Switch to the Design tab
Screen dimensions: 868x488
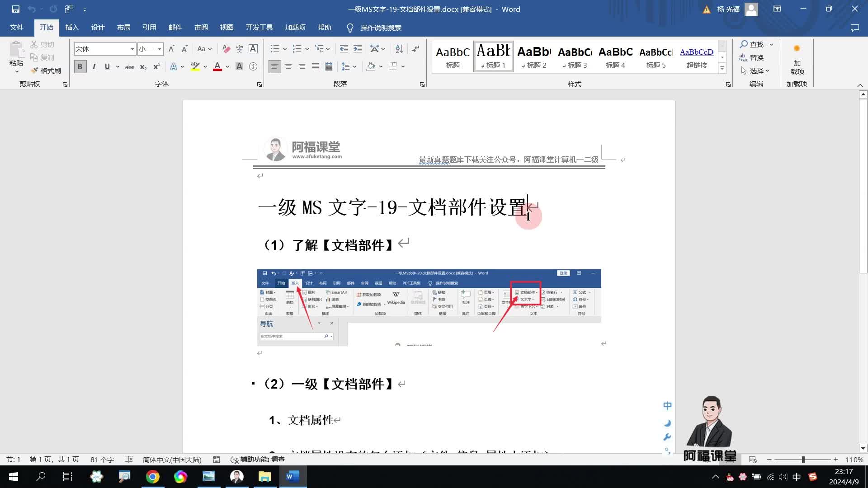pyautogui.click(x=98, y=28)
